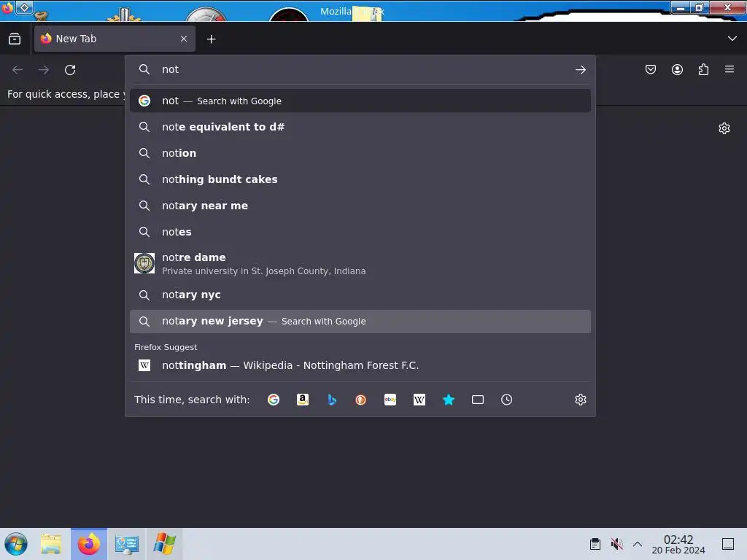Viewport: 747px width, 560px height.
Task: Click the go arrow in the address bar
Action: 580,69
